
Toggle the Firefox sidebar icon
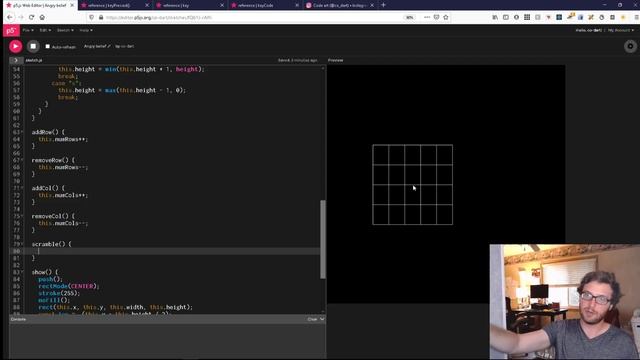click(x=506, y=18)
